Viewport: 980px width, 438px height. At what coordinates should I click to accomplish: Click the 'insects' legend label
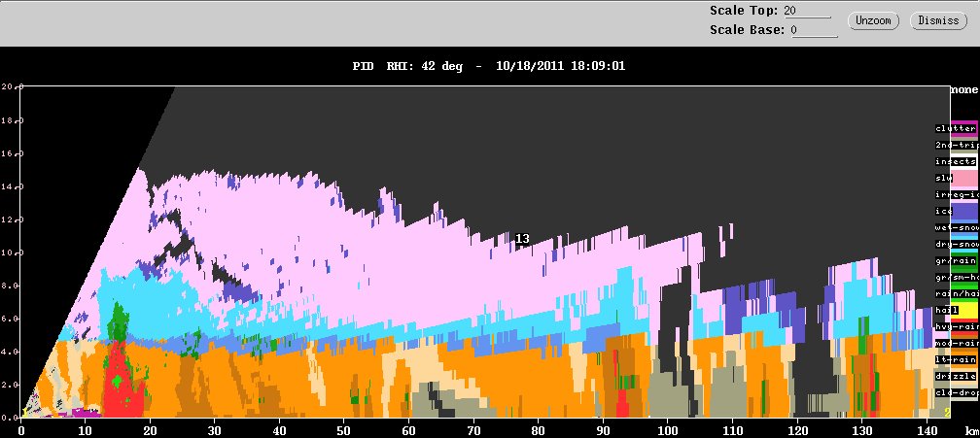pos(955,161)
